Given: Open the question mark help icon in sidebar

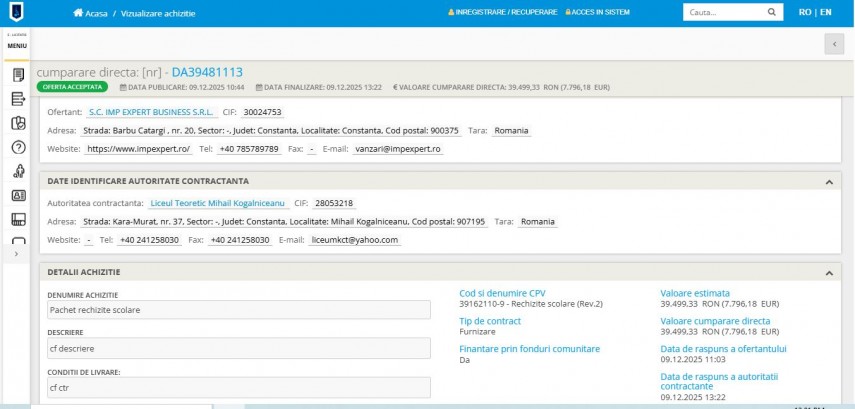Looking at the screenshot, I should (x=17, y=147).
